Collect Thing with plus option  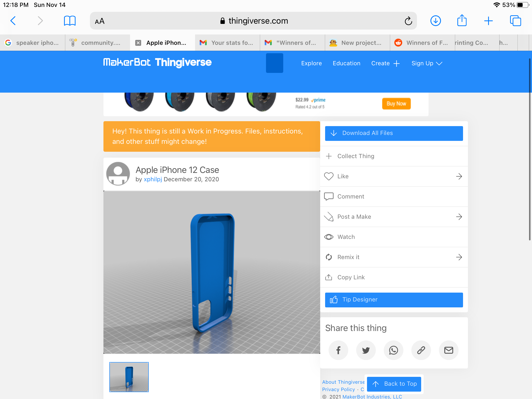[x=355, y=156]
